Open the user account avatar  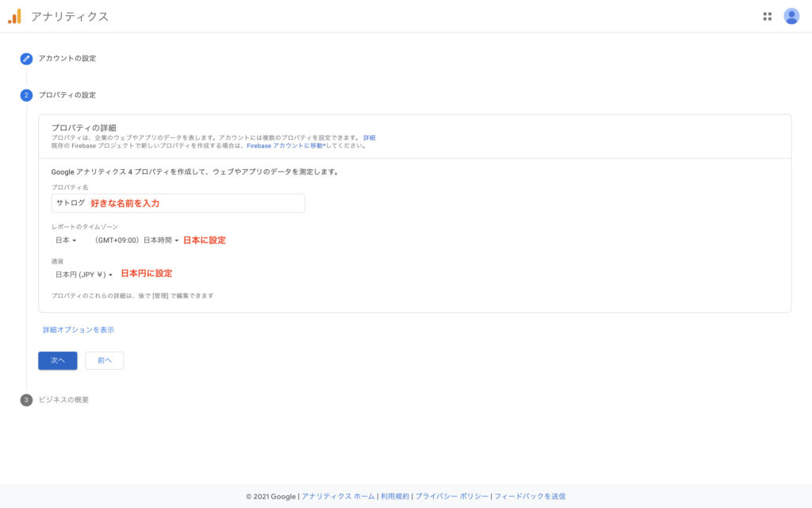click(x=791, y=17)
